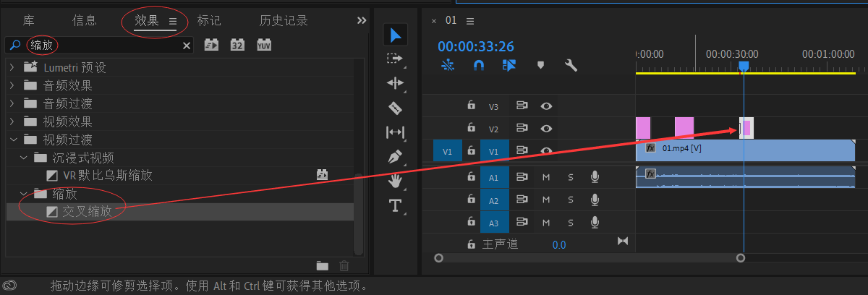Switch to the 信息 tab
868x295 pixels.
pyautogui.click(x=85, y=21)
